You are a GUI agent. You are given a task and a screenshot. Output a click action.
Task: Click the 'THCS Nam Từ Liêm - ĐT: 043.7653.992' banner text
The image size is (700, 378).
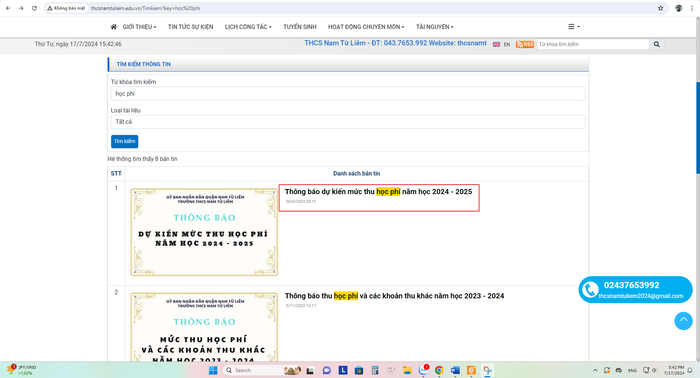click(x=396, y=43)
